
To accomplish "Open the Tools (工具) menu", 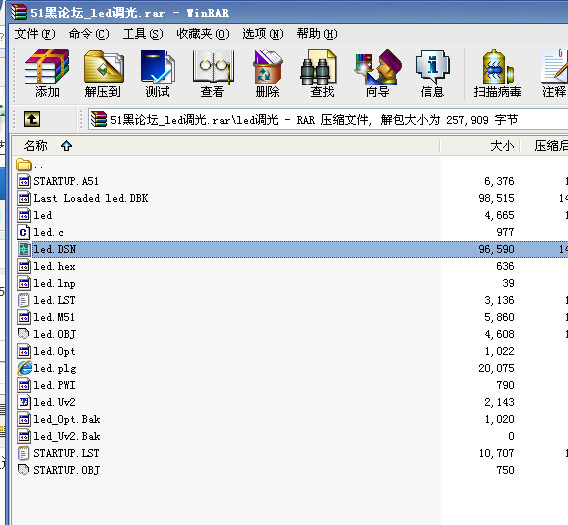I will tap(143, 34).
